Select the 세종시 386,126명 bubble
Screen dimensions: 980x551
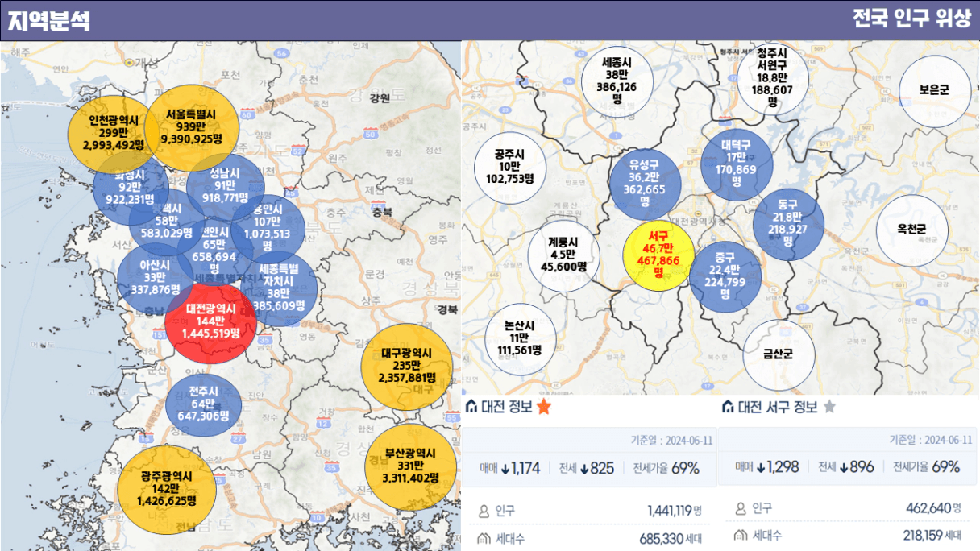point(617,81)
